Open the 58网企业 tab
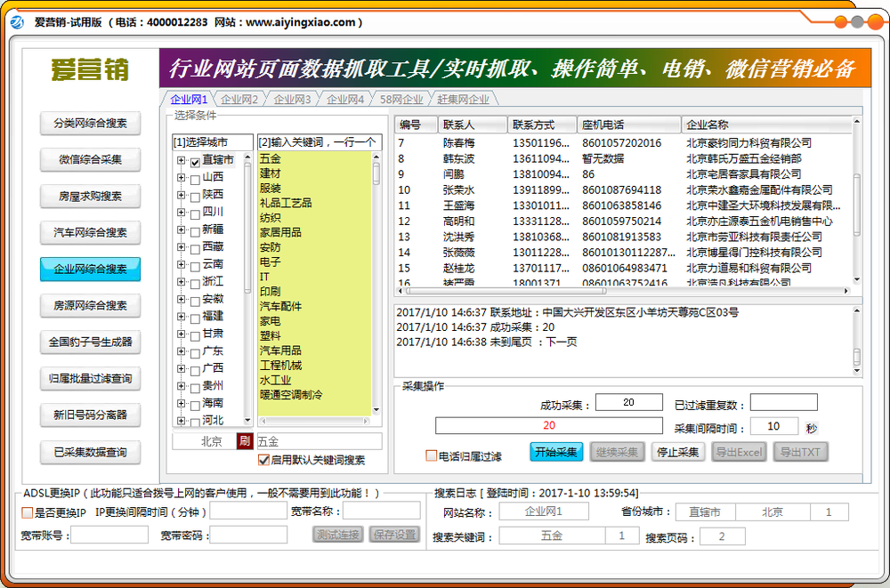The height and width of the screenshot is (588, 890). click(x=401, y=100)
